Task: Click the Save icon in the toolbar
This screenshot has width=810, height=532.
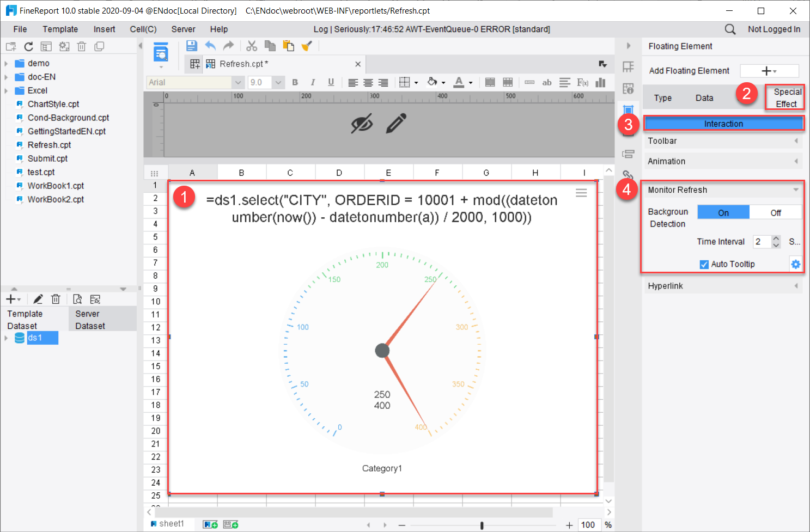Action: [192, 46]
